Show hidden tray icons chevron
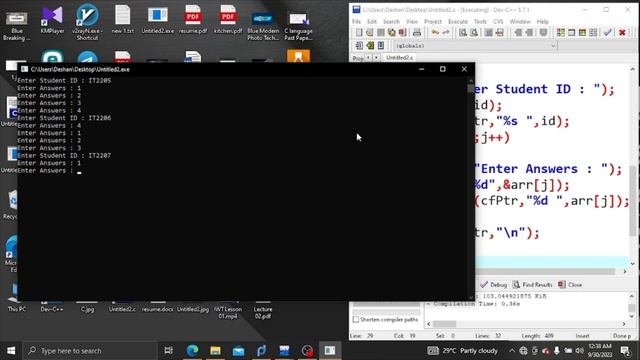This screenshot has width=640, height=360. [x=512, y=351]
